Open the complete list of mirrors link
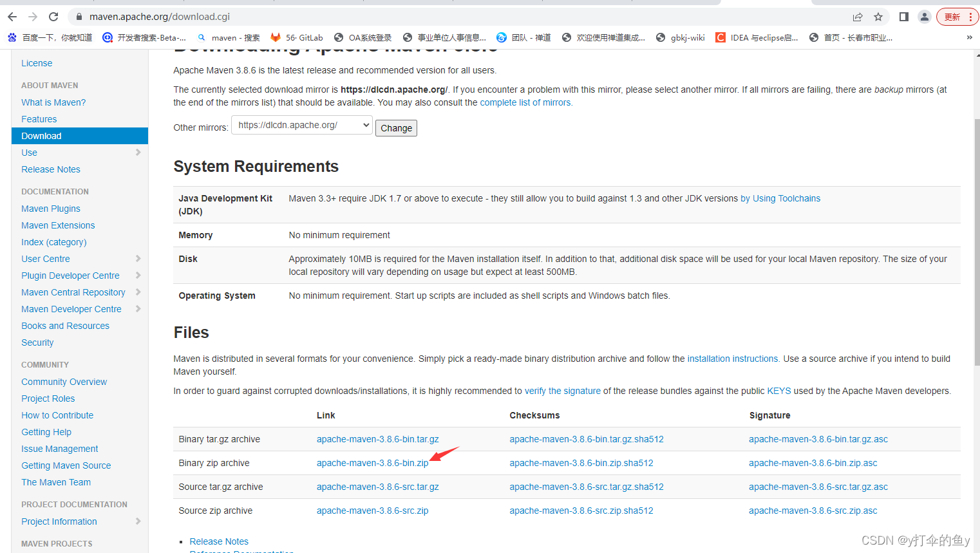 pos(527,102)
